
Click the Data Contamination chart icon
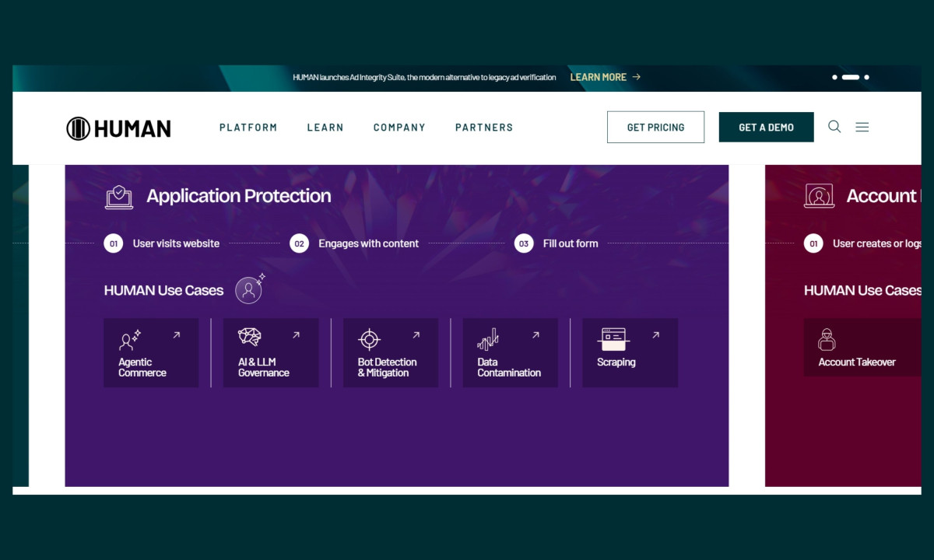(488, 339)
